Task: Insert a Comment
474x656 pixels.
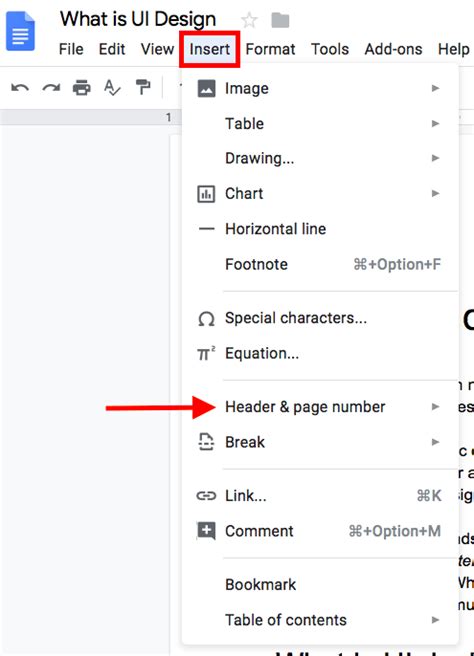Action: (x=320, y=531)
